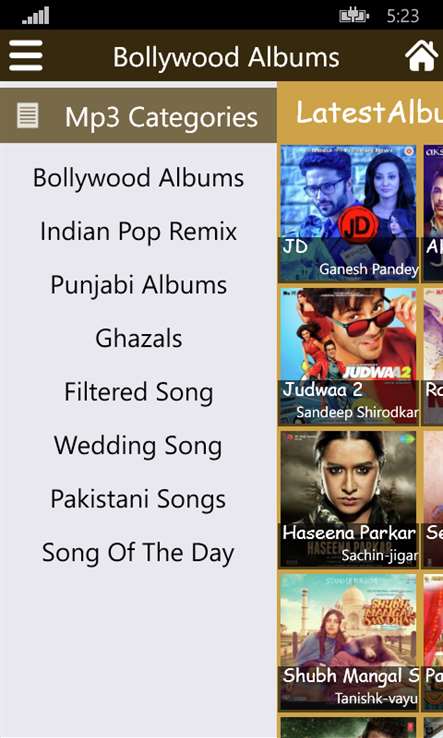The height and width of the screenshot is (738, 443).
Task: Open the Ghazals category
Action: point(138,338)
